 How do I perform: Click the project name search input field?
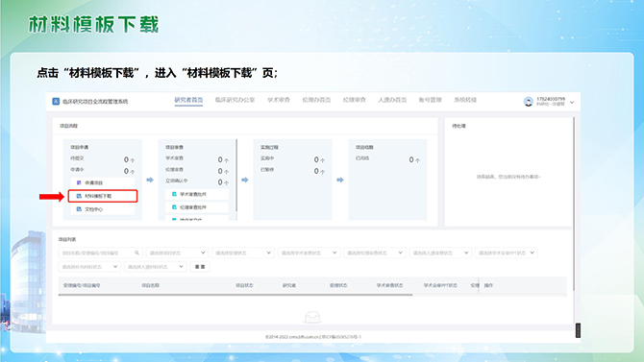(101, 253)
